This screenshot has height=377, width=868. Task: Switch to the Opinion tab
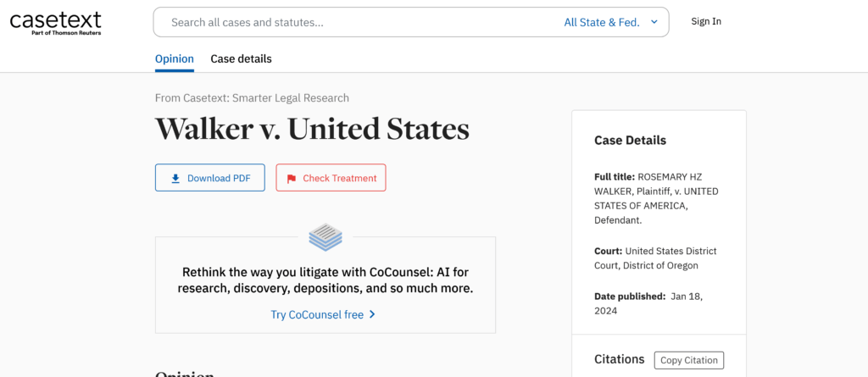click(175, 58)
